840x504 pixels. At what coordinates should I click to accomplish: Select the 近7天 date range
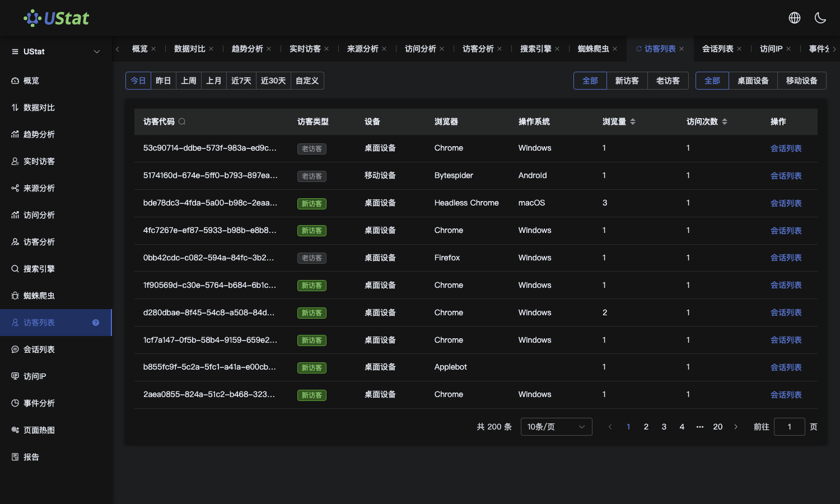coord(241,81)
